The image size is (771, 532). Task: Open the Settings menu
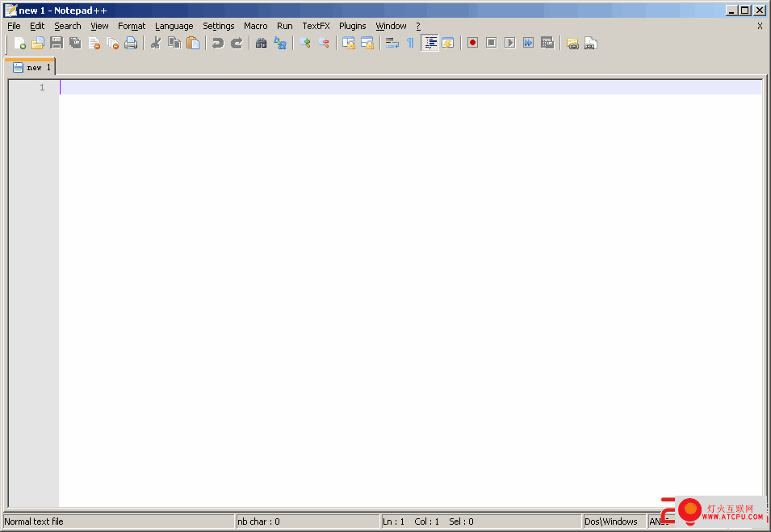(219, 26)
